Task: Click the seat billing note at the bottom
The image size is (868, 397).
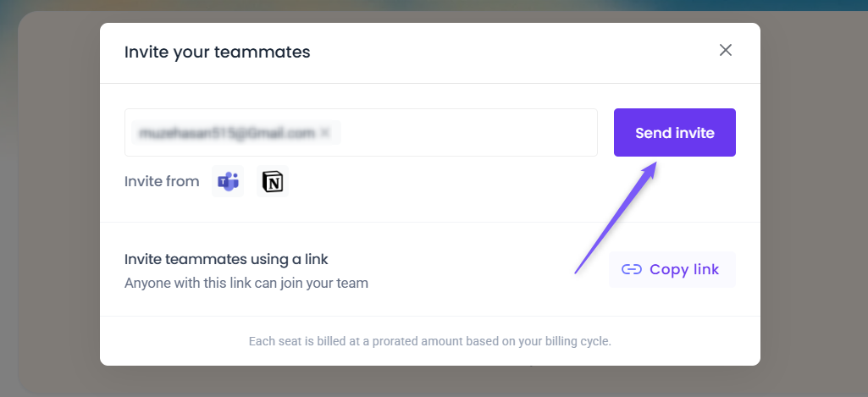Action: pos(429,342)
